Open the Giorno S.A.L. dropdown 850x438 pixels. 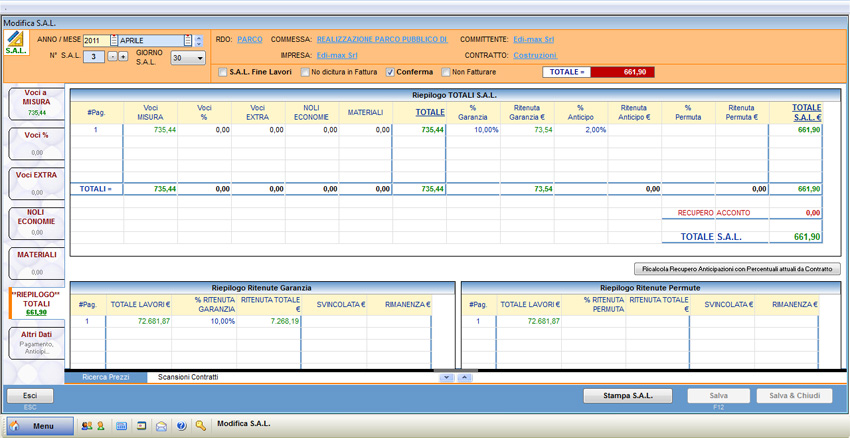point(200,59)
